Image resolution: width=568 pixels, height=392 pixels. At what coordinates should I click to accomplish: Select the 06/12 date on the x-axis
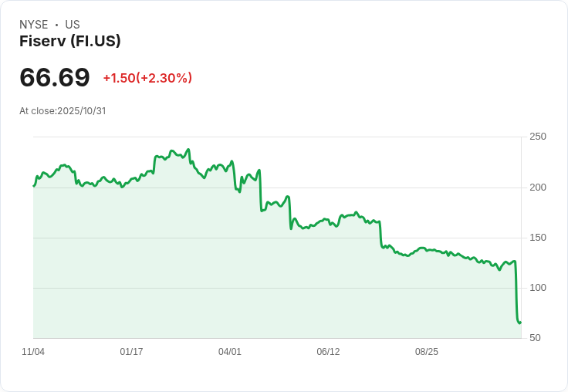point(328,352)
